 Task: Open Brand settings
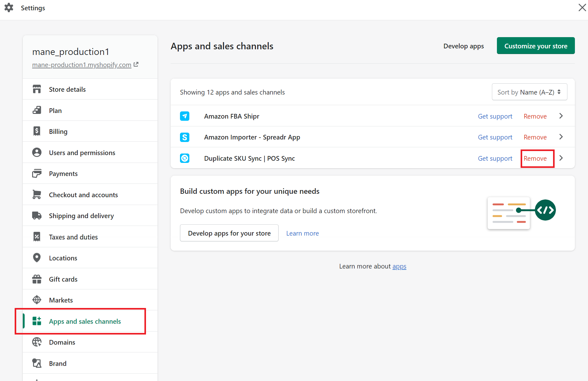[x=90, y=363]
